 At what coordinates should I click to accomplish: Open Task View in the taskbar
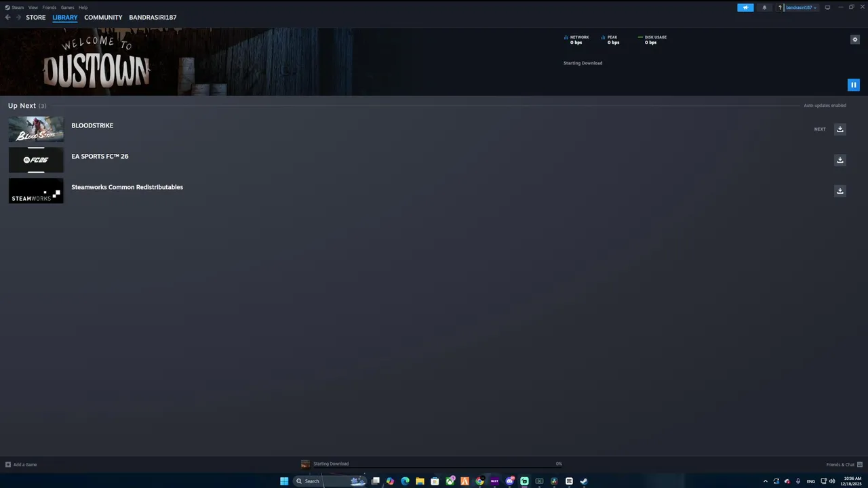click(375, 481)
